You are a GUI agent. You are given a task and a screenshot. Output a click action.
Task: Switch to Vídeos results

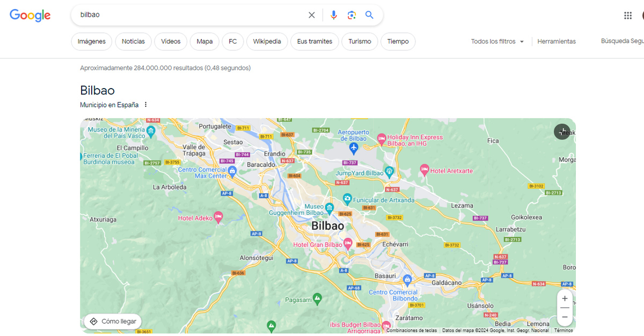171,41
